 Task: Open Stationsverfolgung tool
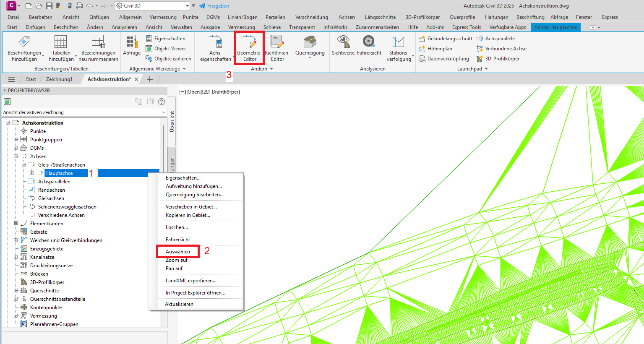399,48
